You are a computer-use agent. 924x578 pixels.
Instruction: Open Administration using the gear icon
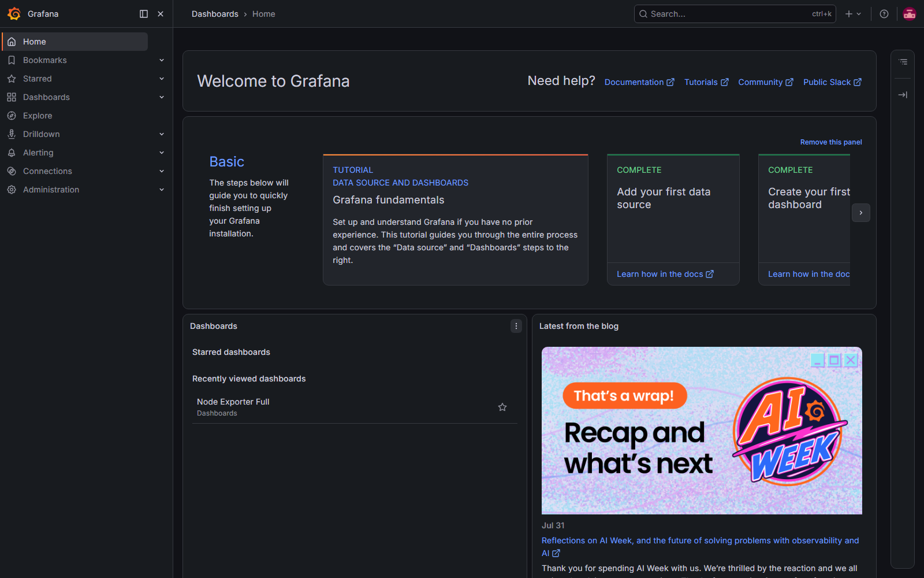tap(12, 190)
